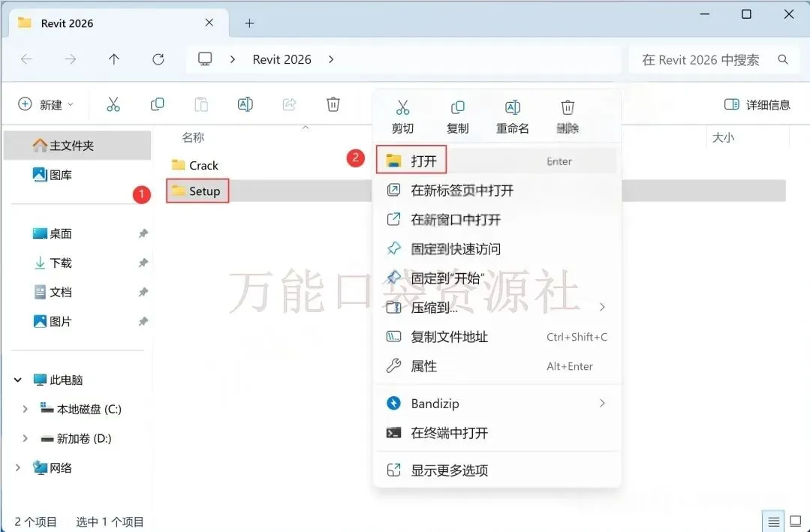
Task: Add a new tab with plus button
Action: (249, 23)
